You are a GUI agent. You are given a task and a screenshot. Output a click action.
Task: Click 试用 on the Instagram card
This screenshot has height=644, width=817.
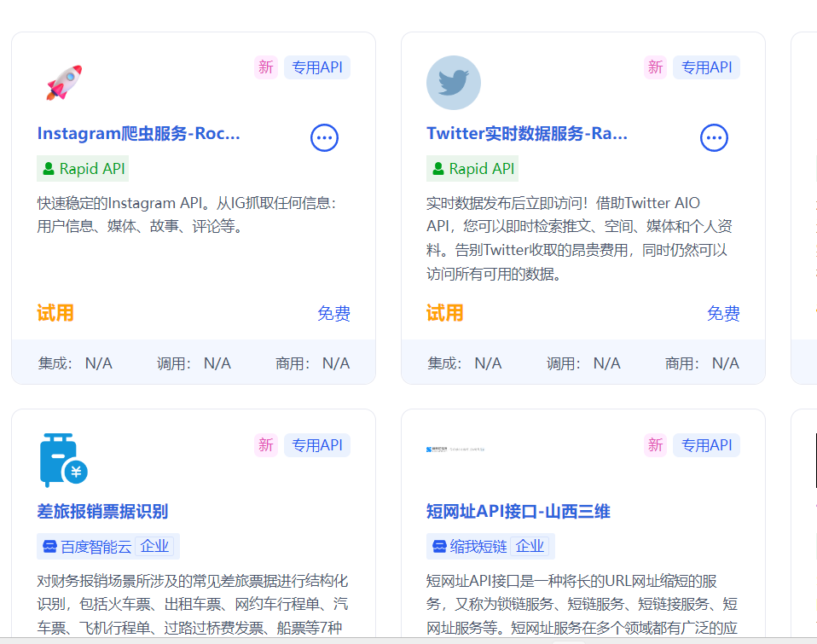[x=55, y=313]
